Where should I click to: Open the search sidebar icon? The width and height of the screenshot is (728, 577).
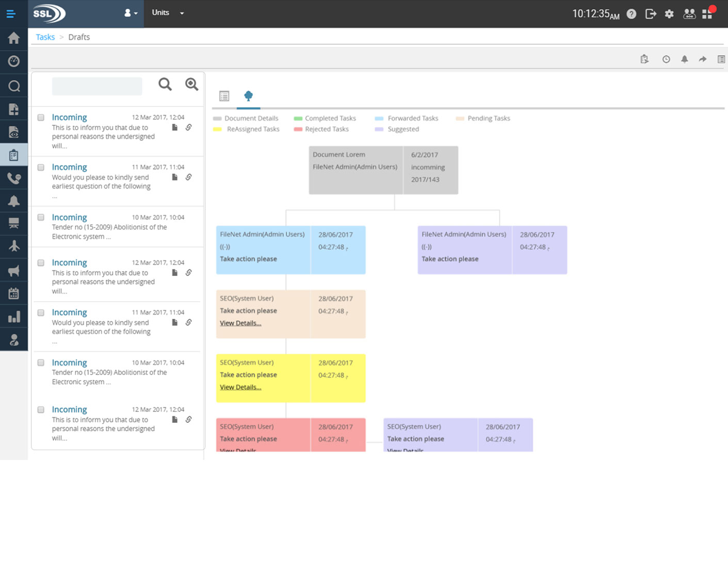[14, 86]
